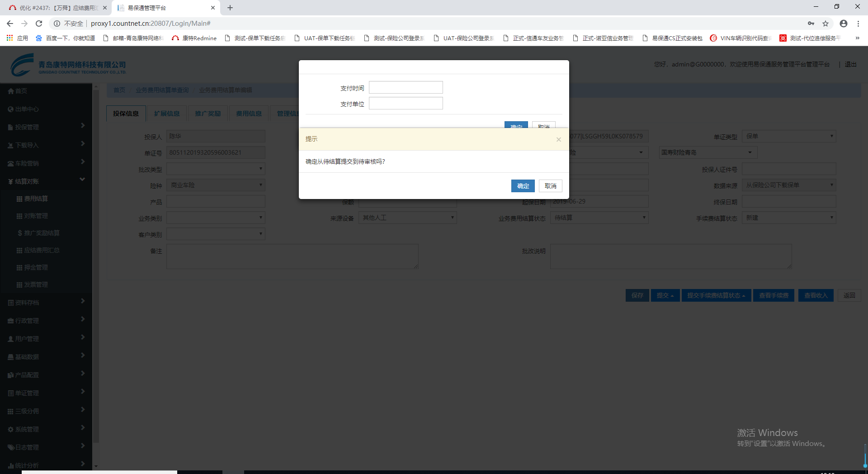Open the 来源设备 dropdown showing 其他人工
This screenshot has height=474, width=868.
click(x=408, y=218)
